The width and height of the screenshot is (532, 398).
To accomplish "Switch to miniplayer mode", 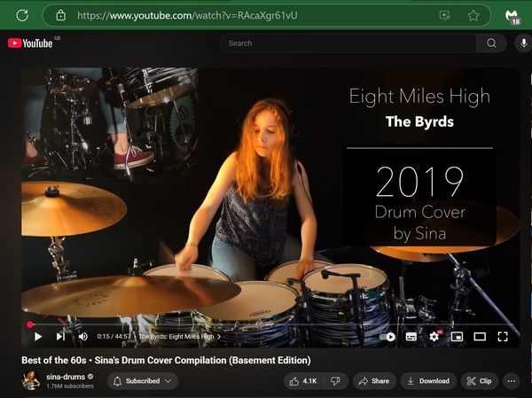I will (x=457, y=337).
